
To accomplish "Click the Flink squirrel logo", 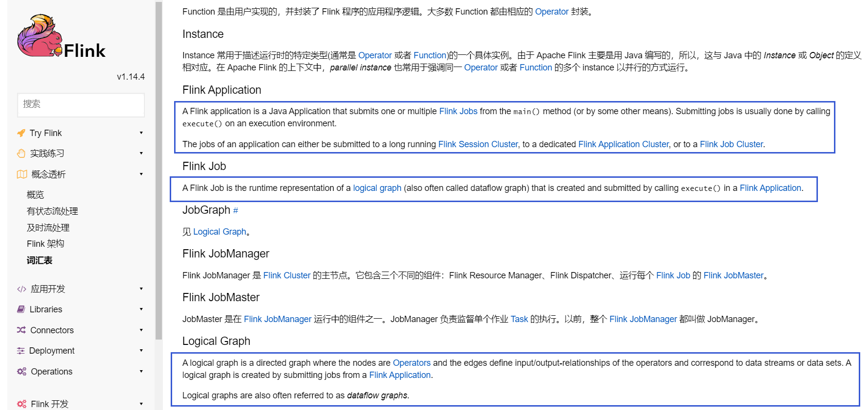I will 61,36.
